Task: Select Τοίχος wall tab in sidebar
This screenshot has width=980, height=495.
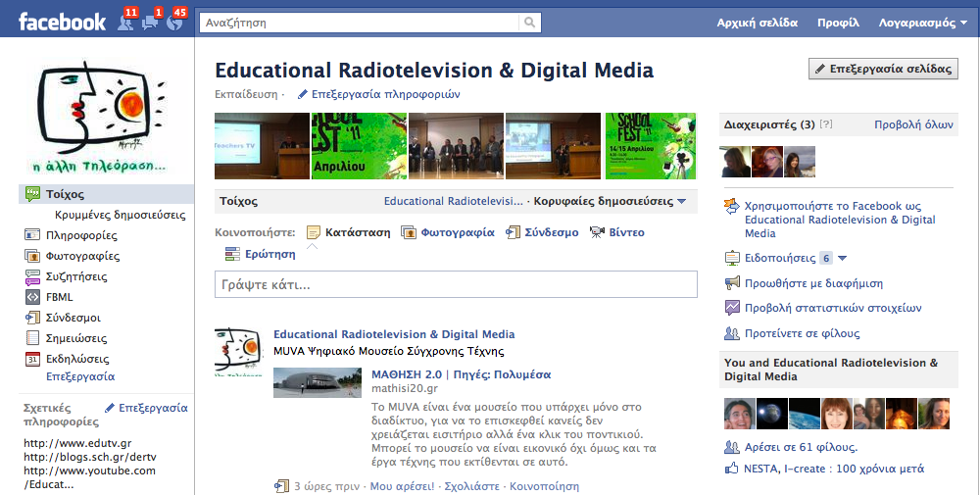Action: tap(106, 194)
